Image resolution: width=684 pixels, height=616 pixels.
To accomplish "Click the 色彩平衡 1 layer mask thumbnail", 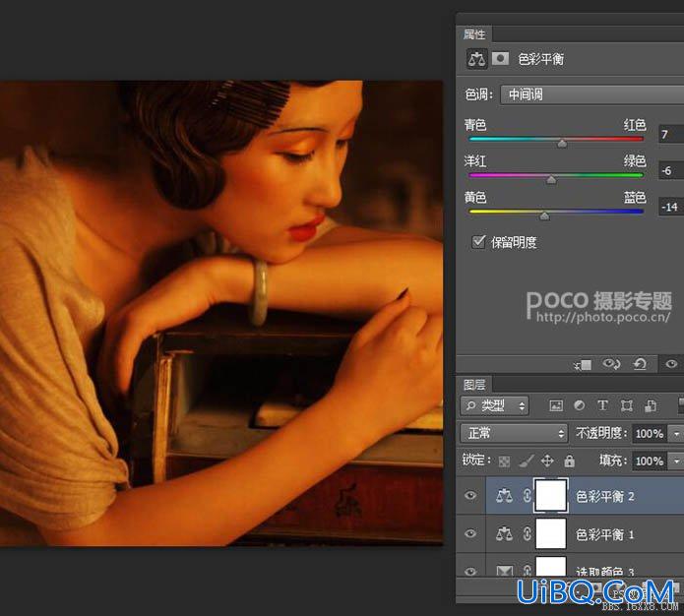I will pyautogui.click(x=551, y=533).
